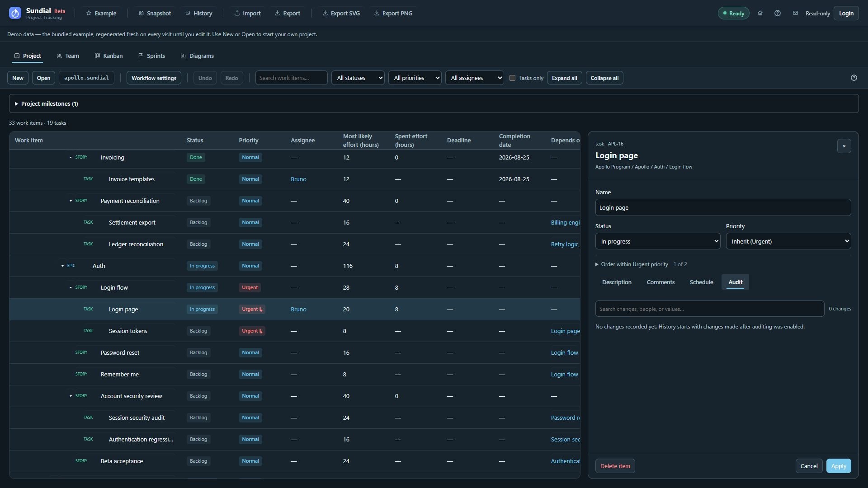The height and width of the screenshot is (488, 868).
Task: Follow the Retry logic dependency link
Action: (565, 244)
